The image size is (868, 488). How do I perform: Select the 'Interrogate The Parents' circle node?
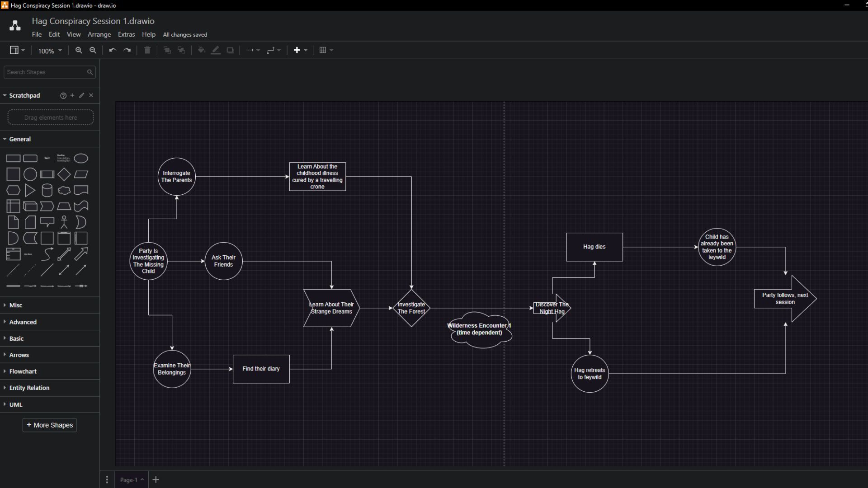point(177,177)
